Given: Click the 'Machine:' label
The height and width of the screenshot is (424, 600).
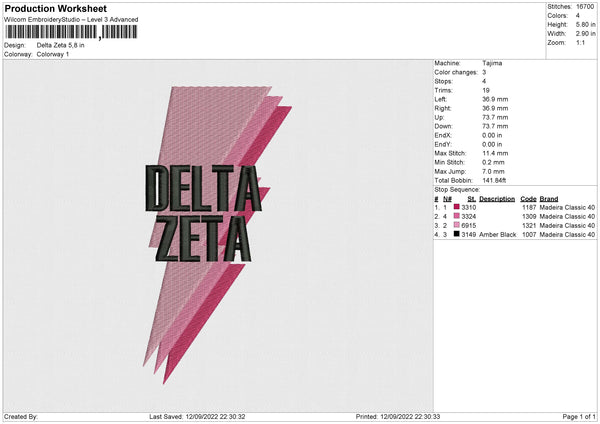Looking at the screenshot, I should (447, 63).
